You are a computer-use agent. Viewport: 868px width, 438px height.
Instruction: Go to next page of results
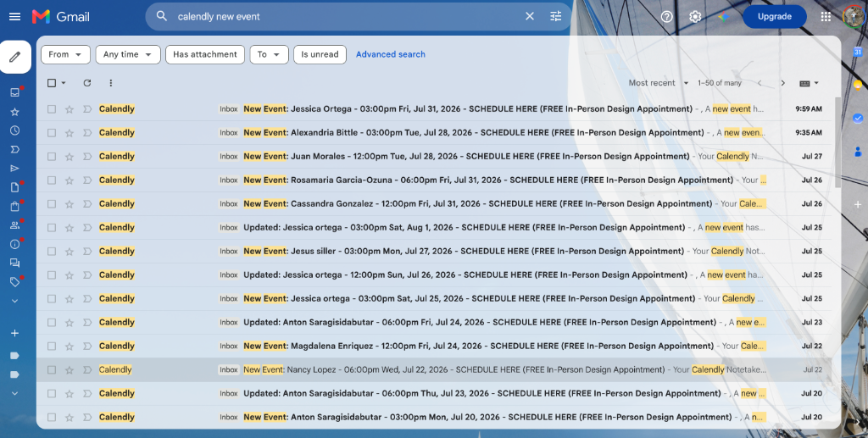pyautogui.click(x=782, y=83)
